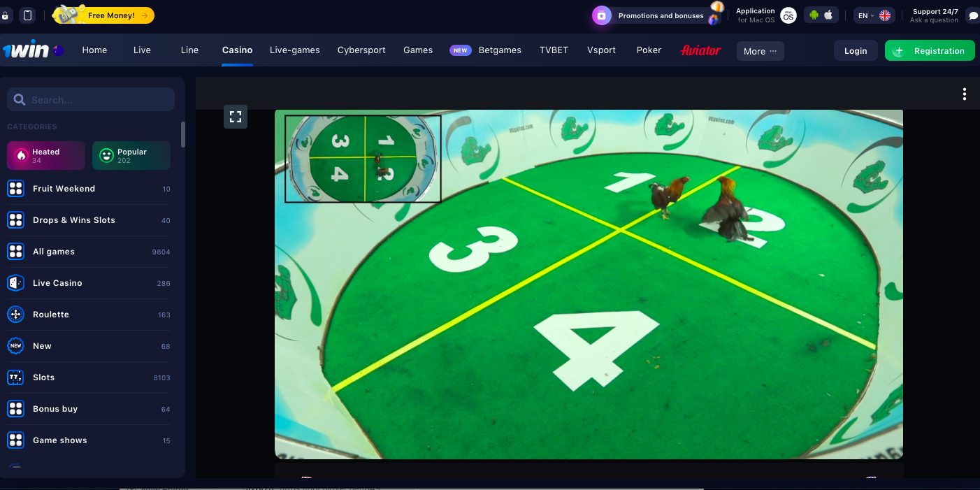
Task: Click into the casino Search field
Action: [x=91, y=99]
